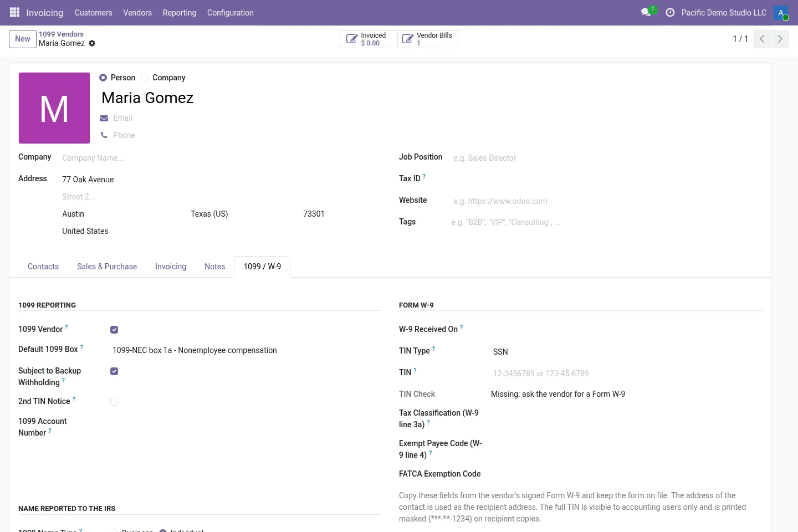The image size is (798, 532).
Task: Uncheck Subject to Backup Withholding checkbox
Action: (114, 371)
